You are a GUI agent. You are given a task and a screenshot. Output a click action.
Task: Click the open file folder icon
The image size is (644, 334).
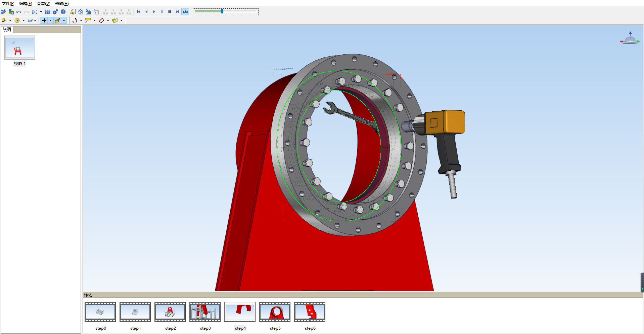click(3, 12)
